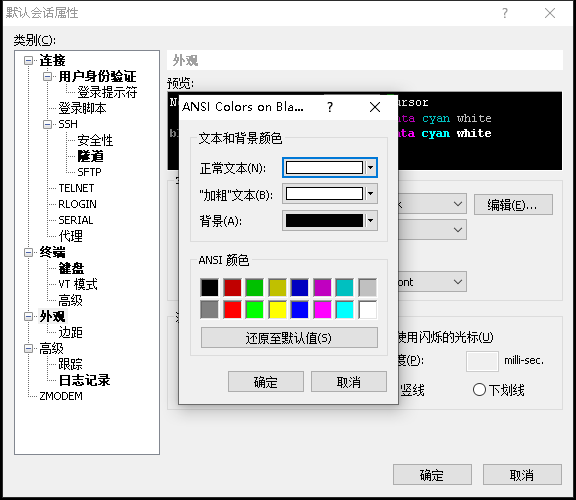This screenshot has height=500, width=576.
Task: Close the ANSI Colors on Black dialog
Action: tap(375, 107)
